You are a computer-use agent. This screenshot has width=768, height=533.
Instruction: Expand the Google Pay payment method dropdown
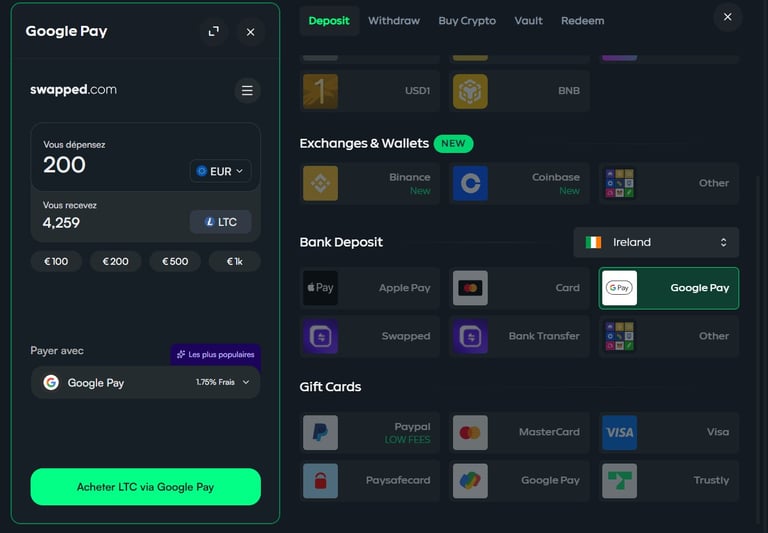point(145,382)
